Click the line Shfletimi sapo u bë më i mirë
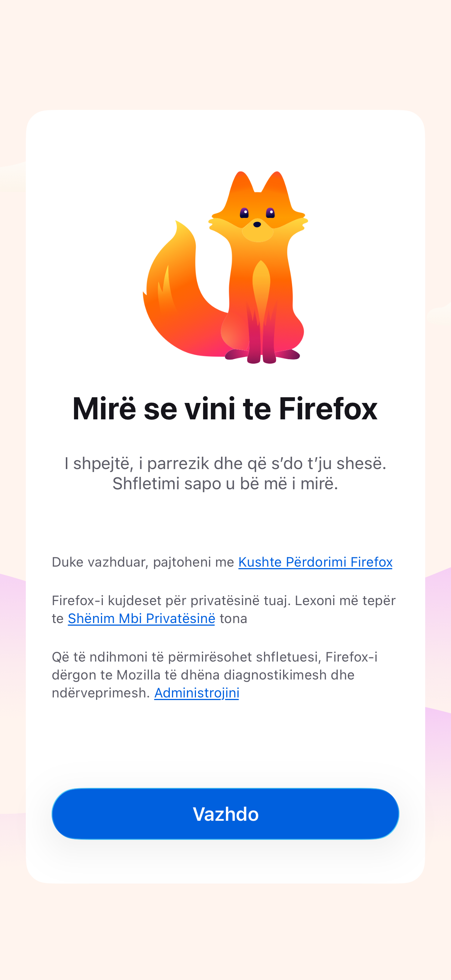This screenshot has height=980, width=451. point(225,484)
